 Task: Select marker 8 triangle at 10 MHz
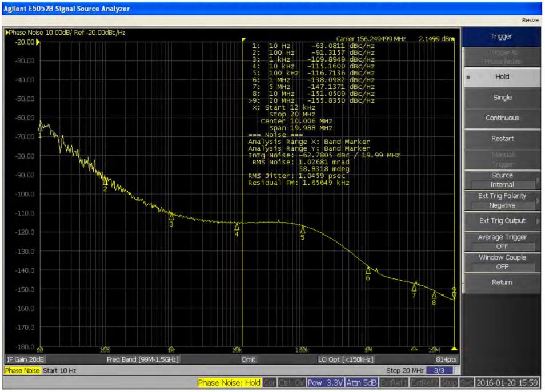434,295
